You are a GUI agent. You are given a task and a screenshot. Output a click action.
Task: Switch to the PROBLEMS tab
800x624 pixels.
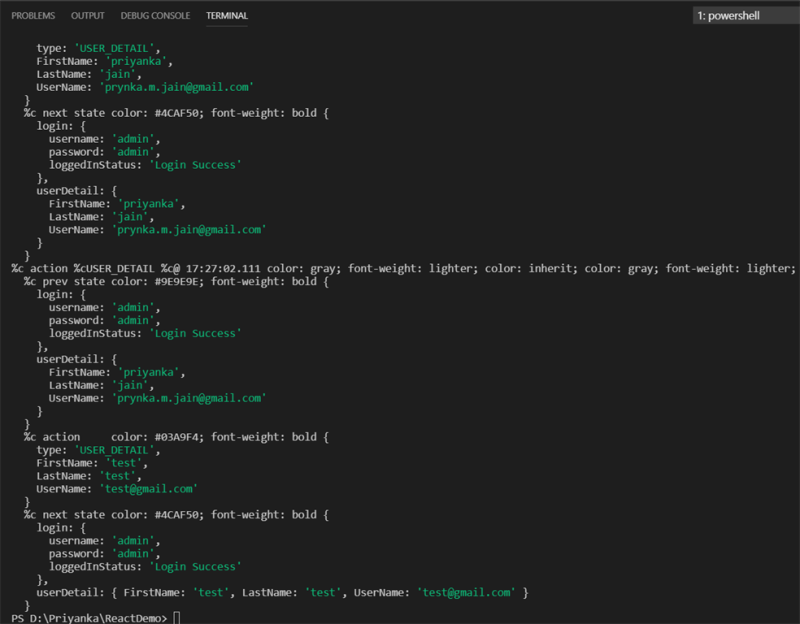pos(32,15)
